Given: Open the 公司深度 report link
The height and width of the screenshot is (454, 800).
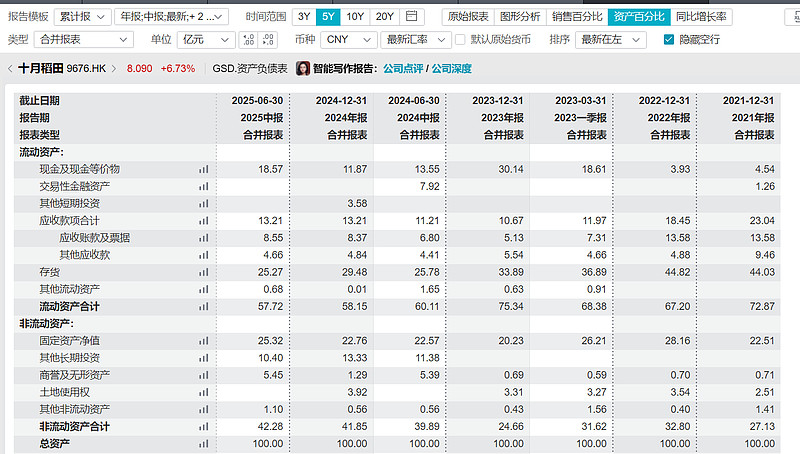Looking at the screenshot, I should (452, 69).
